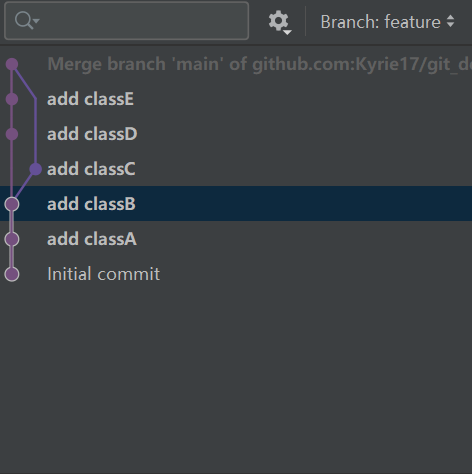This screenshot has height=474, width=472.
Task: Click the Initial commit graph node
Action: click(x=12, y=274)
